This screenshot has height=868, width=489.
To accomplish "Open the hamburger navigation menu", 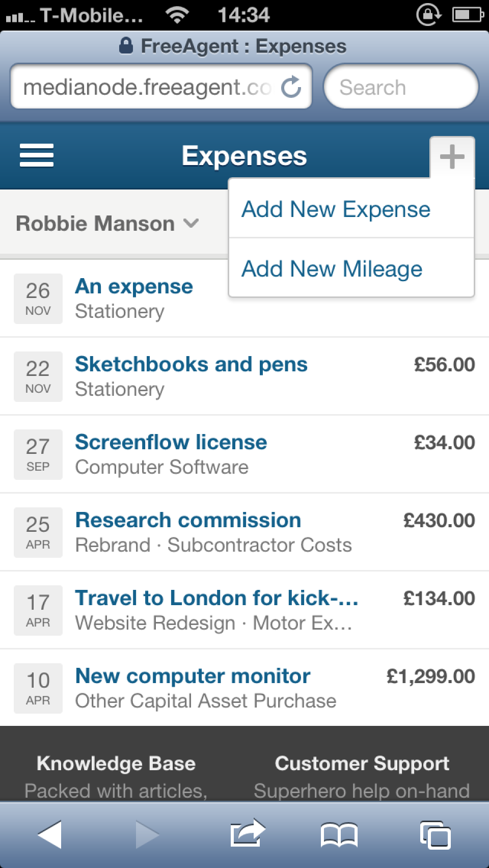I will tap(37, 155).
